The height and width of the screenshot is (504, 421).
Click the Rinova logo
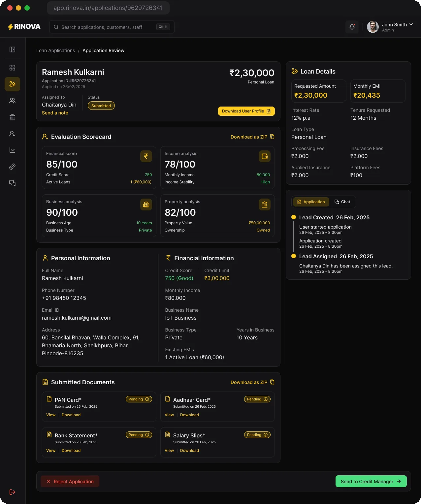[x=24, y=27]
